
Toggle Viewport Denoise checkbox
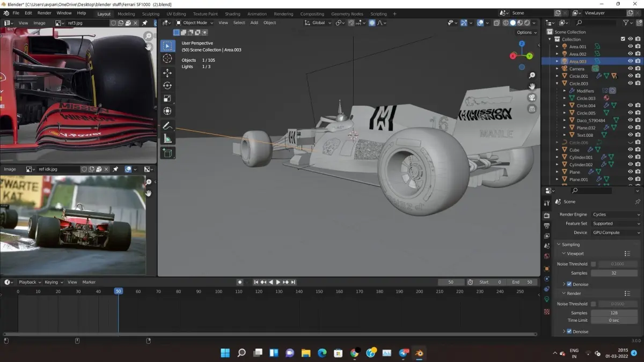569,284
